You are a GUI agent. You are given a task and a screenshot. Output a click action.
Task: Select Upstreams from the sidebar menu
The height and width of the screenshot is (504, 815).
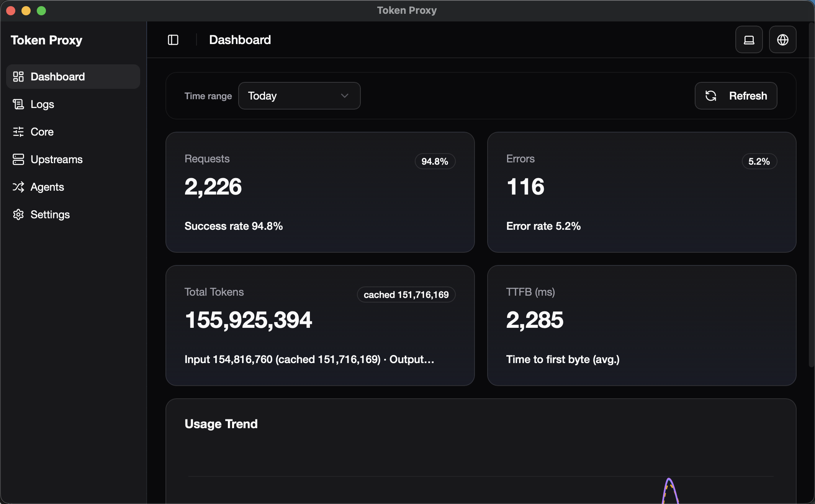point(56,159)
